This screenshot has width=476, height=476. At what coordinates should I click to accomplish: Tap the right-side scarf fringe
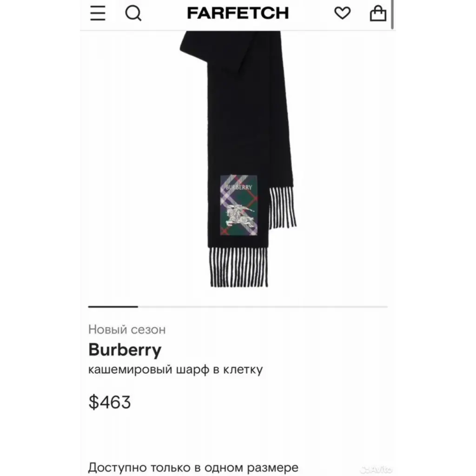282,208
